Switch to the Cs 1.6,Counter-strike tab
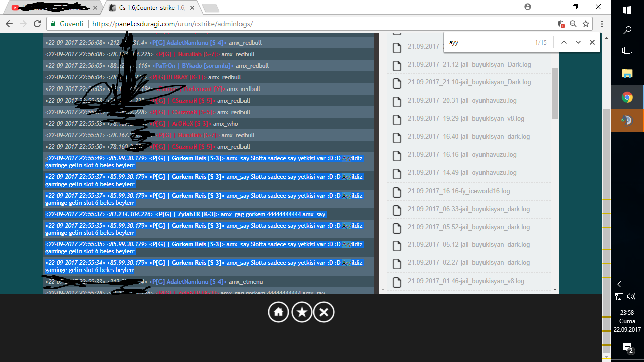The height and width of the screenshot is (362, 644). (151, 8)
